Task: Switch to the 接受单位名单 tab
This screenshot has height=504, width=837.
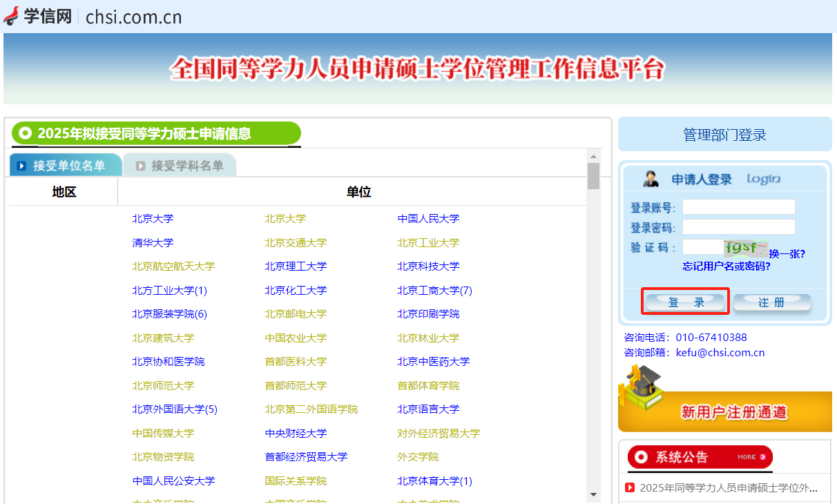Action: pos(66,166)
